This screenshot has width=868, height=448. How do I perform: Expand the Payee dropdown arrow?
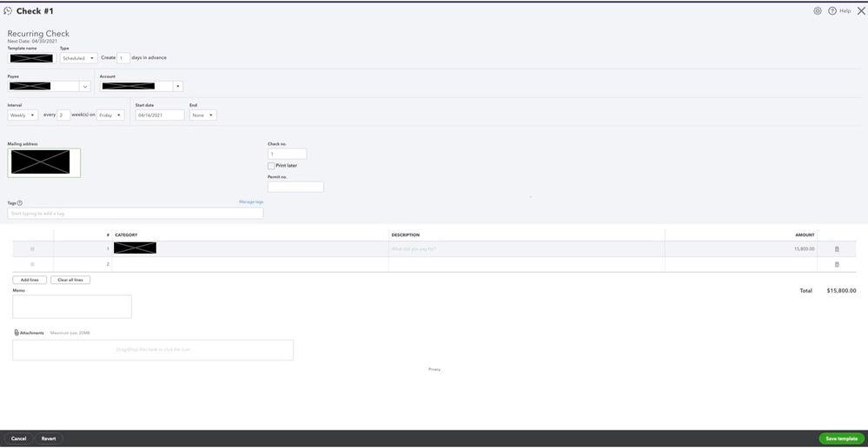84,87
